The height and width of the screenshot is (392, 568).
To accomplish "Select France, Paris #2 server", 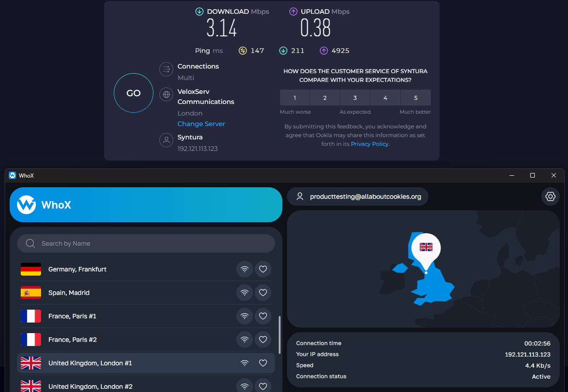I will pos(146,340).
